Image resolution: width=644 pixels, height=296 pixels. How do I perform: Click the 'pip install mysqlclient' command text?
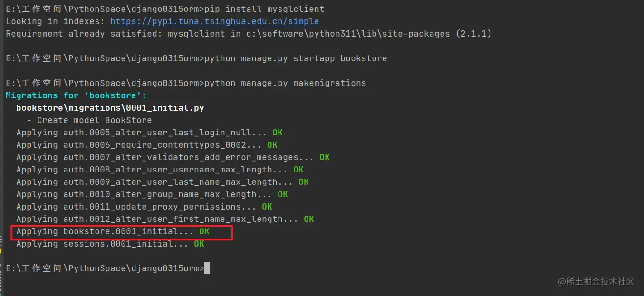[x=264, y=9]
